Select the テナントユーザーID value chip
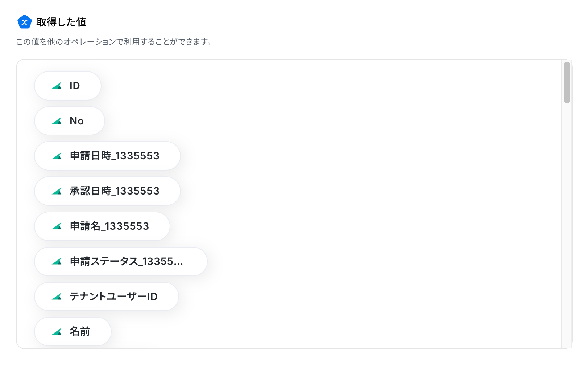 tap(107, 297)
